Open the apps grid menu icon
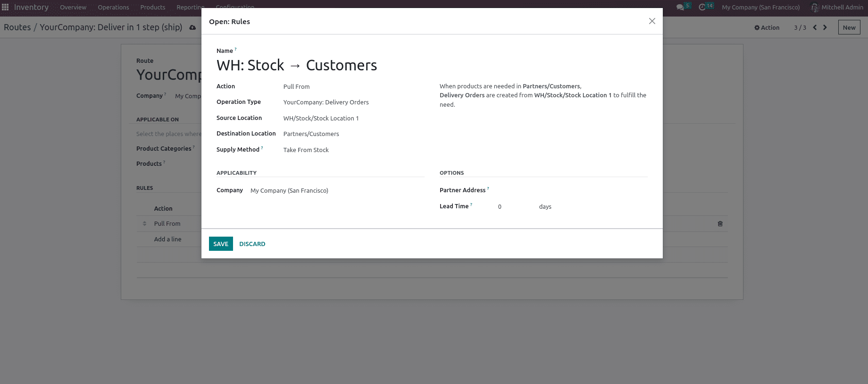 coord(5,7)
